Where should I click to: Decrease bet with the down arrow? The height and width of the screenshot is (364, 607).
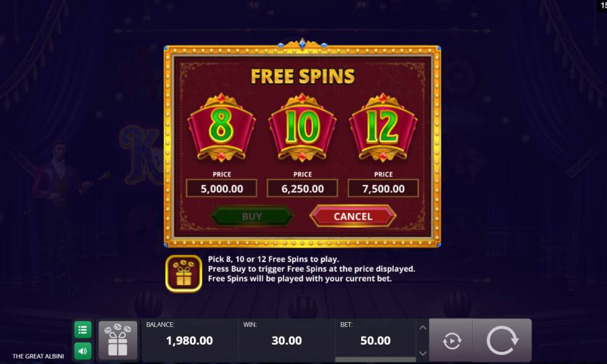click(422, 353)
